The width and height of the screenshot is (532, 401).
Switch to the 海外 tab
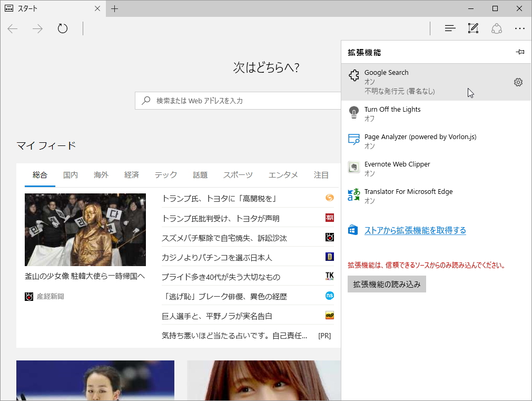(x=101, y=175)
